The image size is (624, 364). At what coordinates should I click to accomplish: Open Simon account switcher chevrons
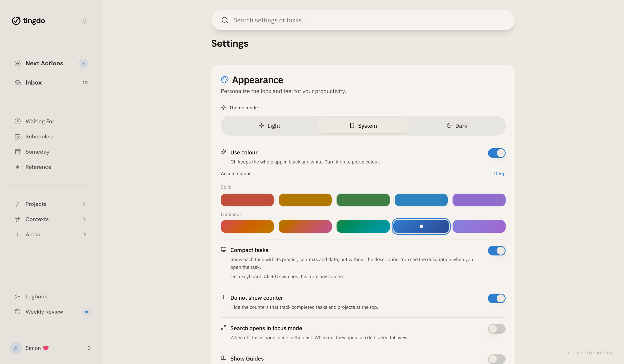(89, 348)
